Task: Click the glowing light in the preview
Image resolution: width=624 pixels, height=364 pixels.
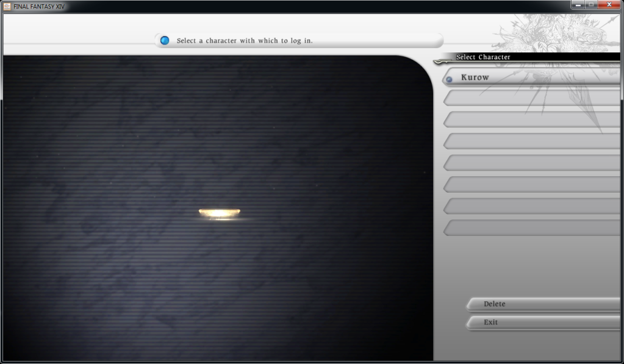Action: point(220,213)
